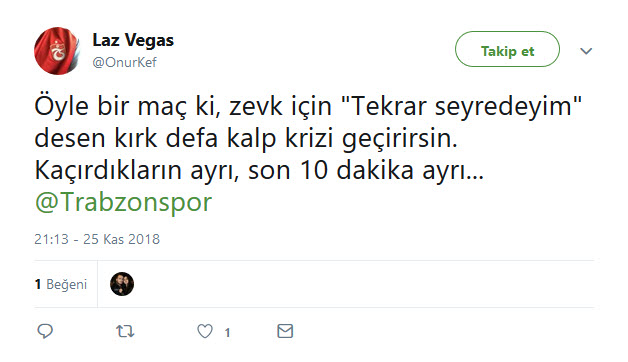
Task: Open the avatar of the user who liked
Action: pyautogui.click(x=122, y=284)
